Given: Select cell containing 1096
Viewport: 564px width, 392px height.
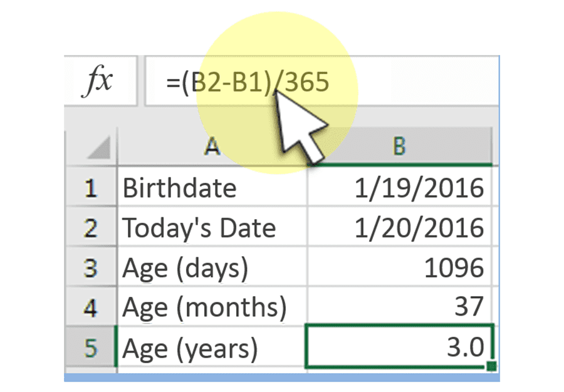Looking at the screenshot, I should [399, 267].
